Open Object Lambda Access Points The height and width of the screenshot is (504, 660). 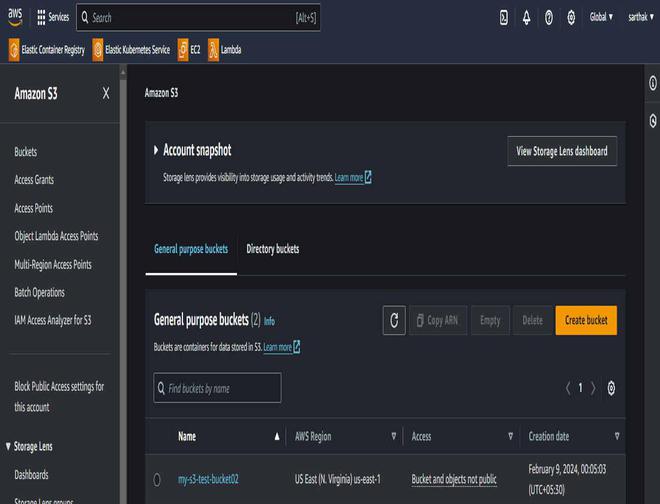tap(56, 236)
